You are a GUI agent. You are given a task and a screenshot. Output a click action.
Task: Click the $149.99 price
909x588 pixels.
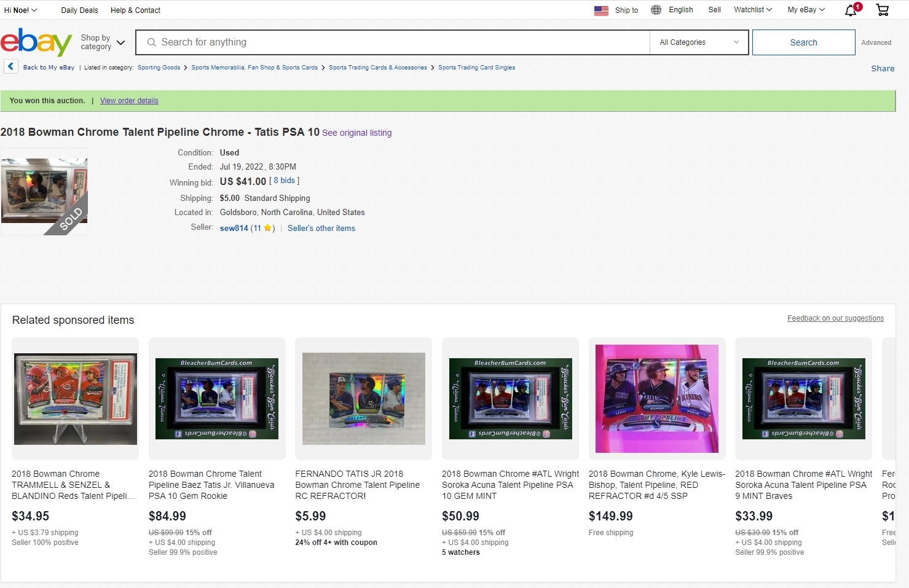610,516
